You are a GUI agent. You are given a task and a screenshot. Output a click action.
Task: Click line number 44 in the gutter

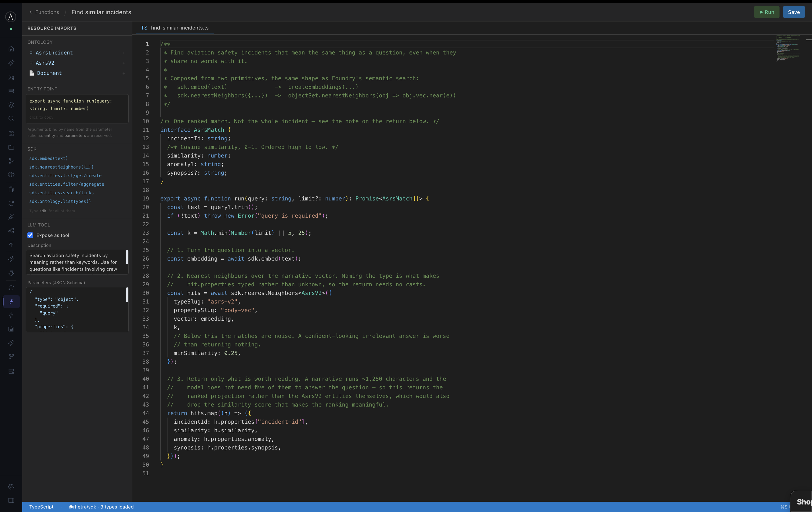click(x=145, y=413)
